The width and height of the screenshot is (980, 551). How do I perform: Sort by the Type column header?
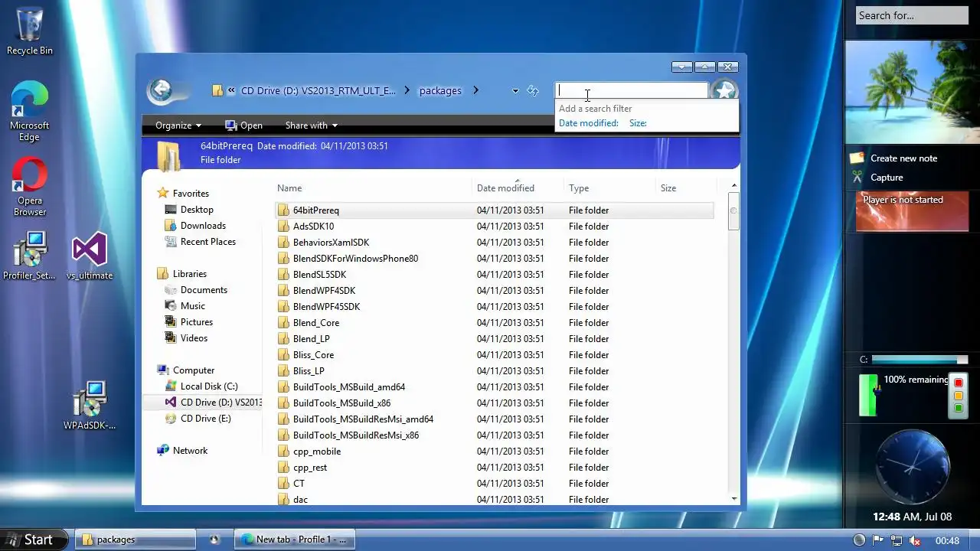(610, 188)
